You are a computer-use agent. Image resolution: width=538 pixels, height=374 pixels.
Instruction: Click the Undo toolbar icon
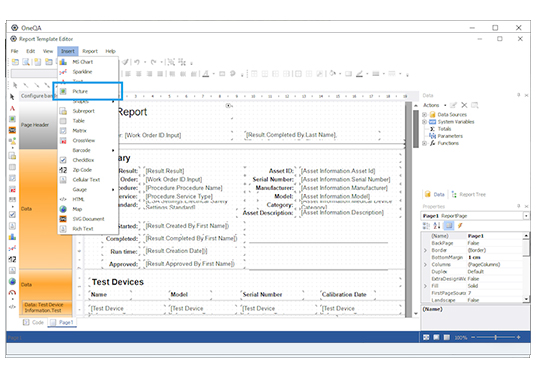(x=137, y=62)
